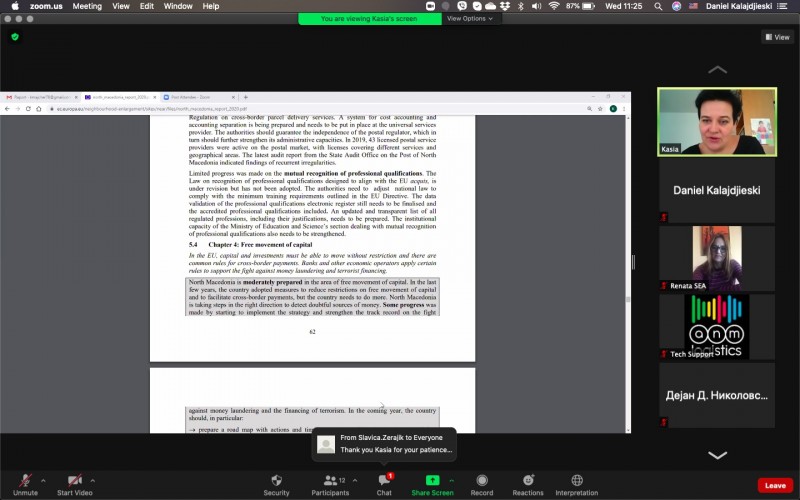This screenshot has width=800, height=500.
Task: Open the Security shield options
Action: pos(276,481)
